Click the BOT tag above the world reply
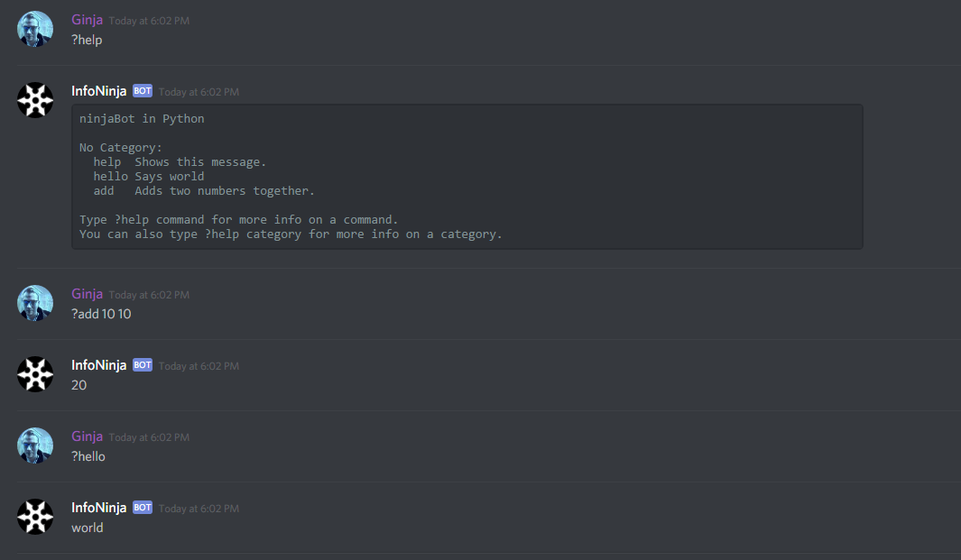 (143, 508)
